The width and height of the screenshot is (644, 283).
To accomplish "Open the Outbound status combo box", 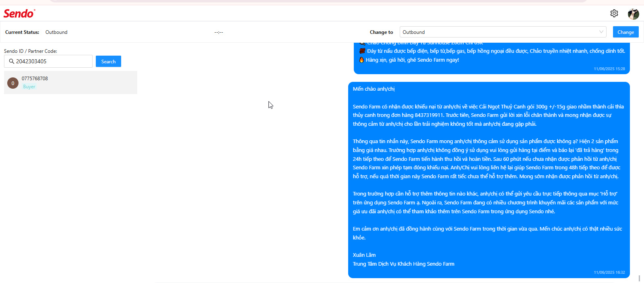I will pyautogui.click(x=503, y=32).
